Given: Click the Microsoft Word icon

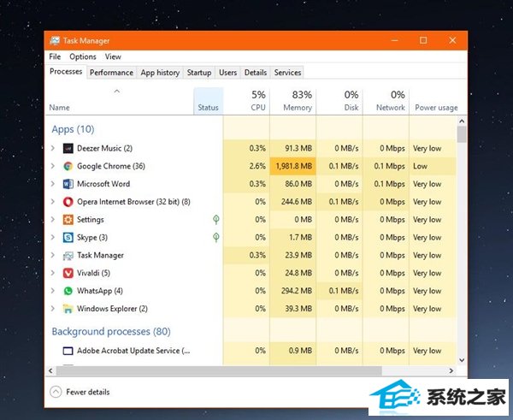Looking at the screenshot, I should coord(68,184).
